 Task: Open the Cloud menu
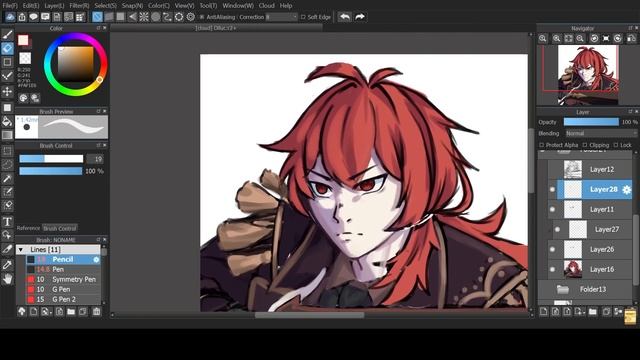(267, 6)
